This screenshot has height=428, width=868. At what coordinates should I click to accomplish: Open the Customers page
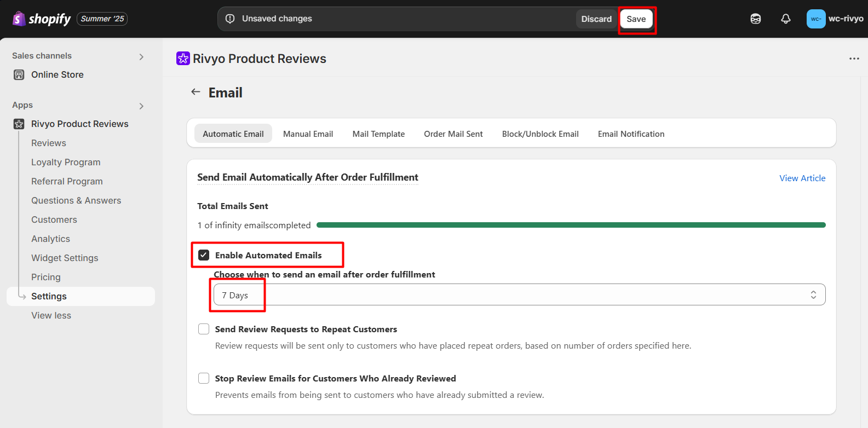54,220
